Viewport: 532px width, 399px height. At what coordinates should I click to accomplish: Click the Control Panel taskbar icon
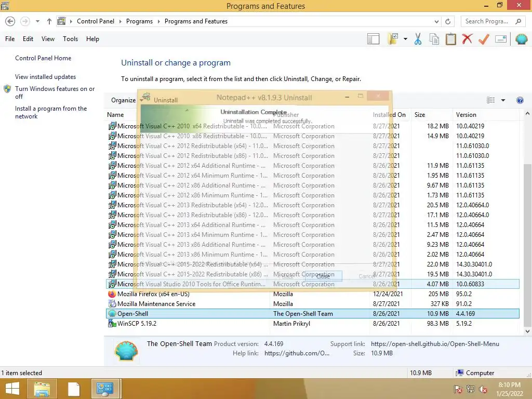coord(105,389)
